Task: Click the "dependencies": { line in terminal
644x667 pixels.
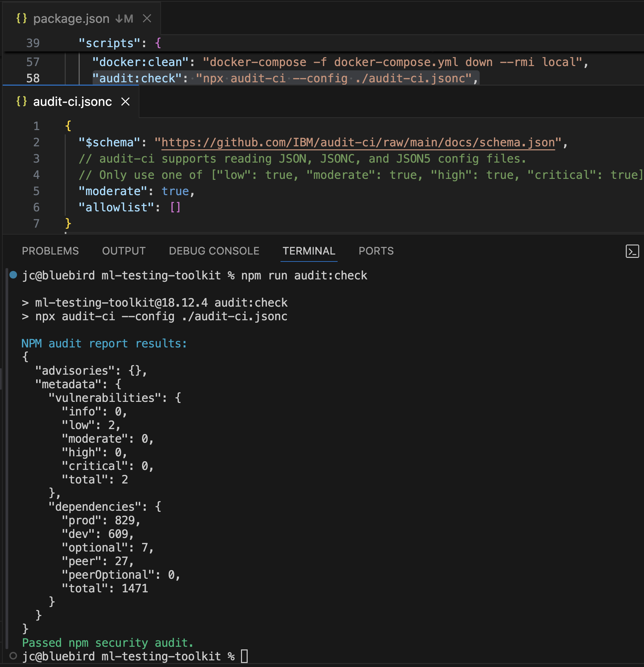Action: point(105,507)
